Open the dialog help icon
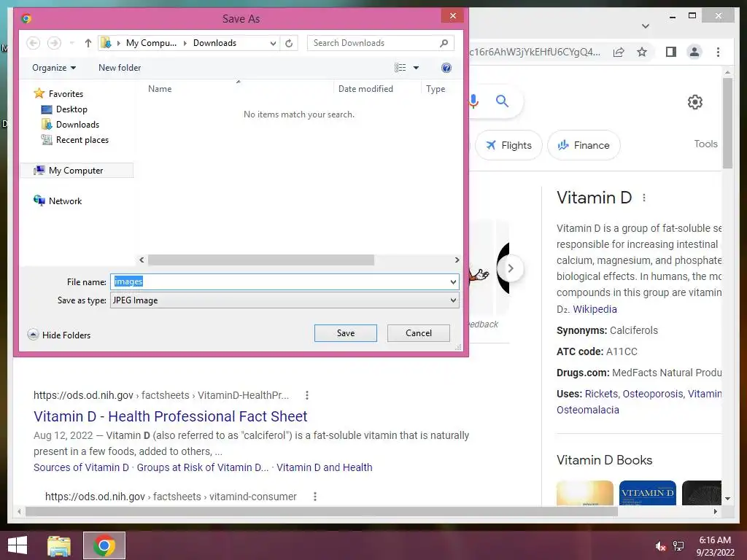Viewport: 747px width, 560px height. point(446,68)
